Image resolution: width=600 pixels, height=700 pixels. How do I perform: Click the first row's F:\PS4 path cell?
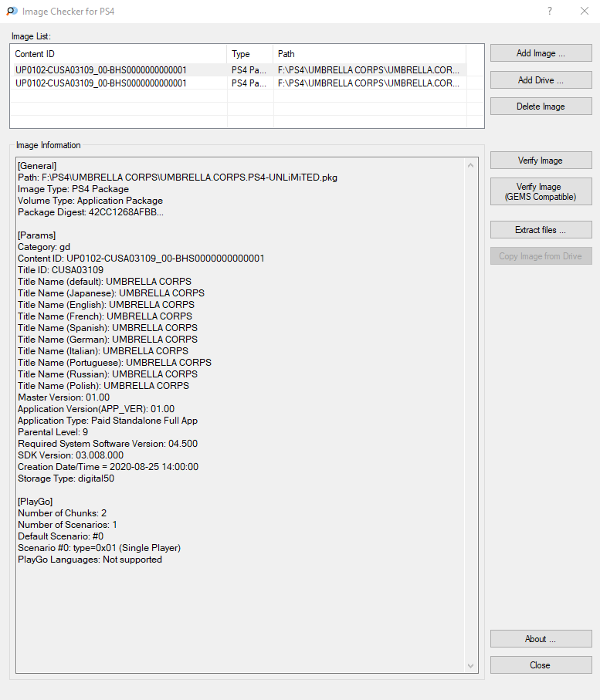pyautogui.click(x=368, y=70)
